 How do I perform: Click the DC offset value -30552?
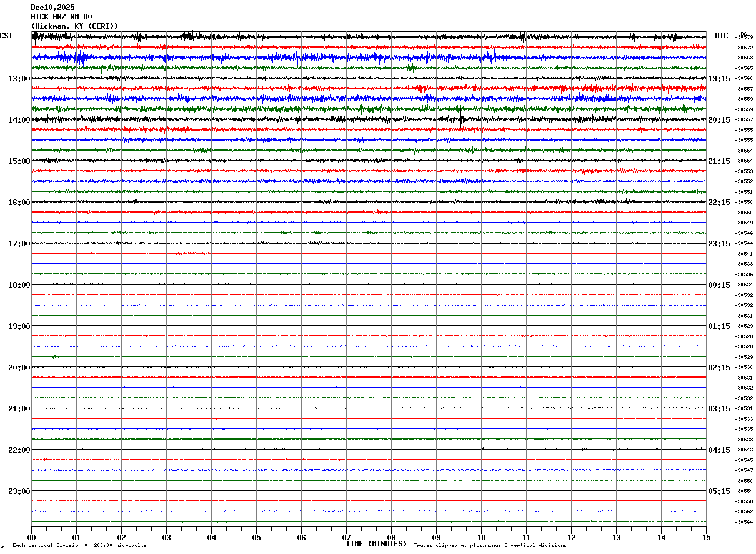(x=744, y=181)
